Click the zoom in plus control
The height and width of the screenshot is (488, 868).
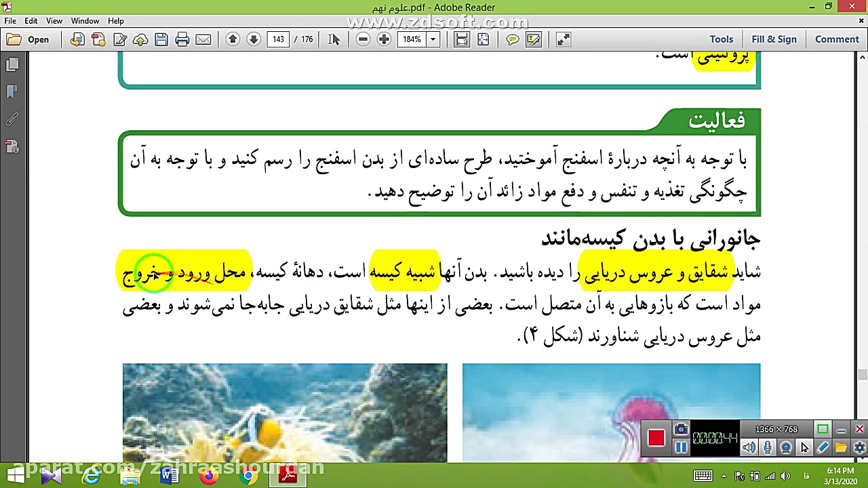384,39
